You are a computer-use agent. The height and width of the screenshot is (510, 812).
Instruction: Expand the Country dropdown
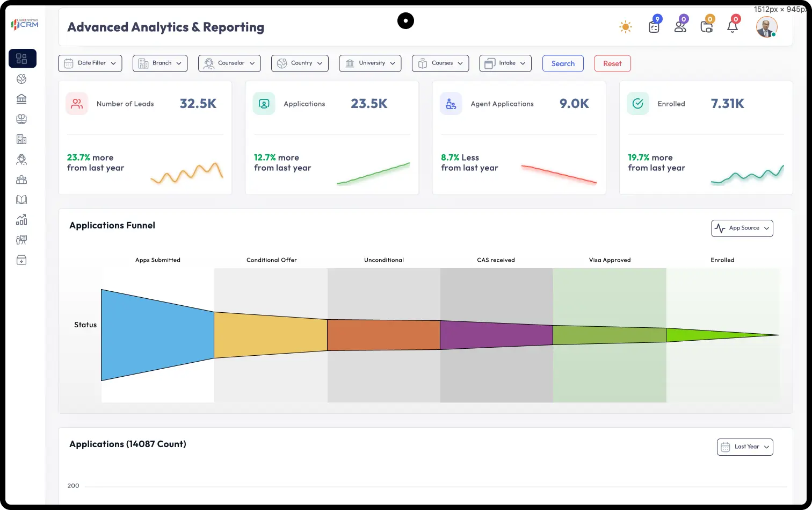(300, 63)
